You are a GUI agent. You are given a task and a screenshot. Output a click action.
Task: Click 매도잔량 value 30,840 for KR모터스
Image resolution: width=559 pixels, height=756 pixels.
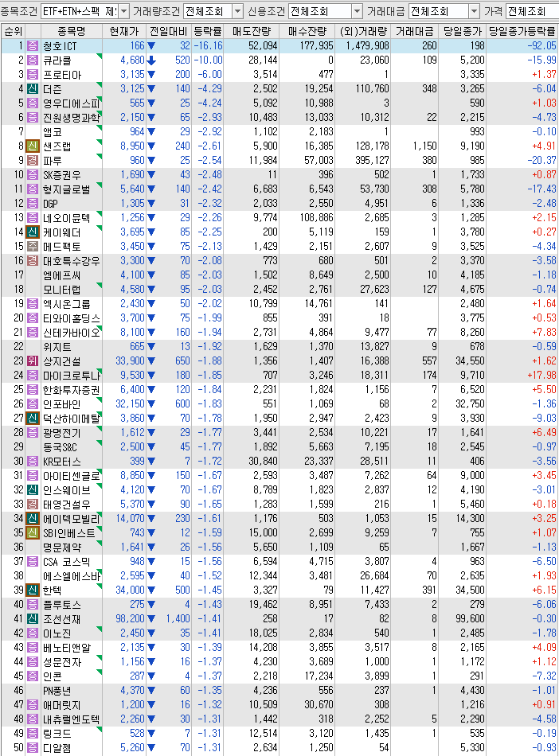[264, 461]
